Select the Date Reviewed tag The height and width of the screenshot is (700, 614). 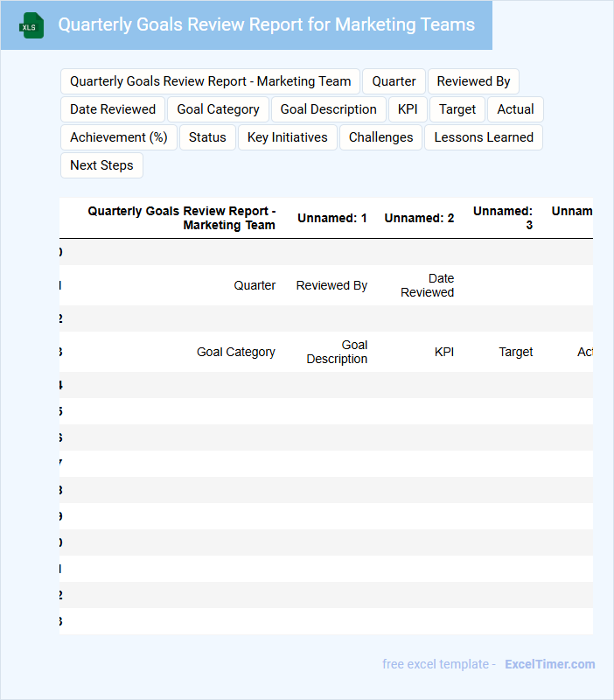click(x=113, y=109)
